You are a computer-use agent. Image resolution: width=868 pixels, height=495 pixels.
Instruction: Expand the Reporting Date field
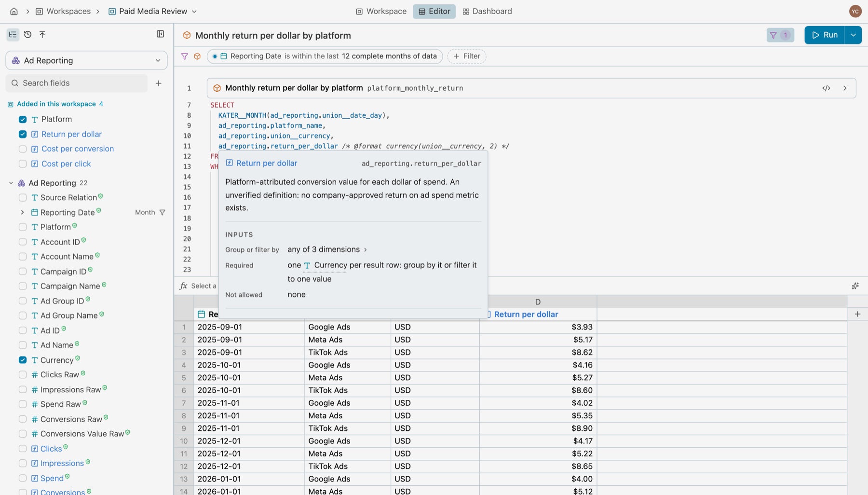click(x=22, y=212)
